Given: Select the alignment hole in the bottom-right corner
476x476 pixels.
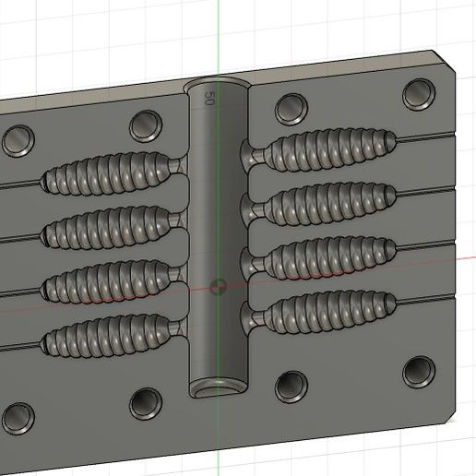Looking at the screenshot, I should click(x=419, y=372).
